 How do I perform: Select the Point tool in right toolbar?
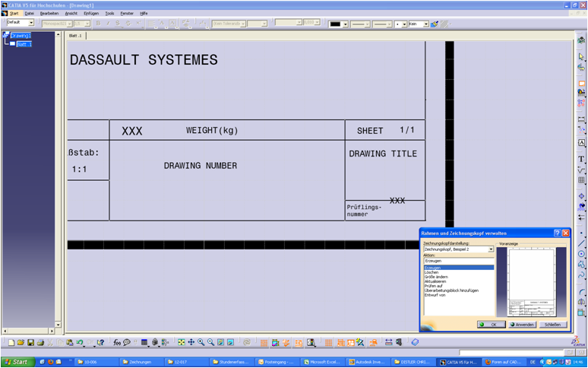(x=581, y=233)
